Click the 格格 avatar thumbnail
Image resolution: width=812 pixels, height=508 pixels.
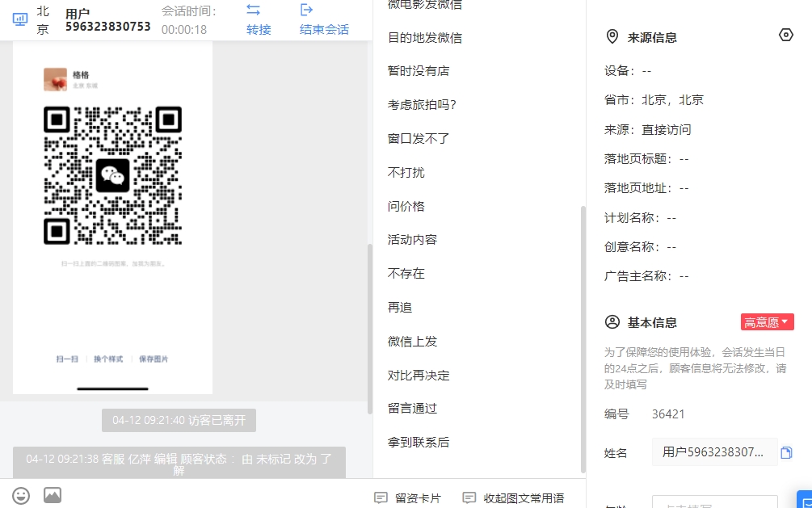[x=56, y=79]
